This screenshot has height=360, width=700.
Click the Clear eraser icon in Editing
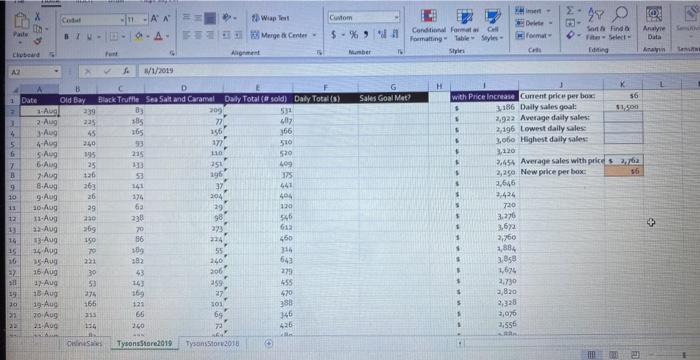click(x=569, y=34)
